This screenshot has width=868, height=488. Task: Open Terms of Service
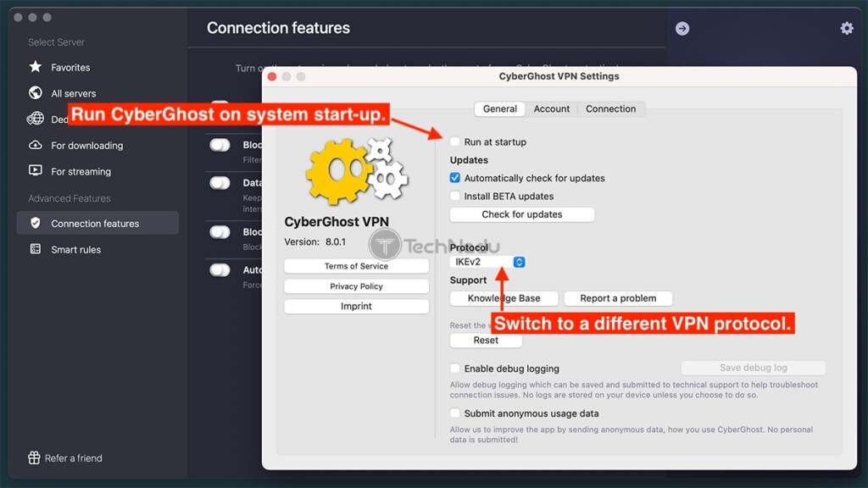(x=357, y=266)
